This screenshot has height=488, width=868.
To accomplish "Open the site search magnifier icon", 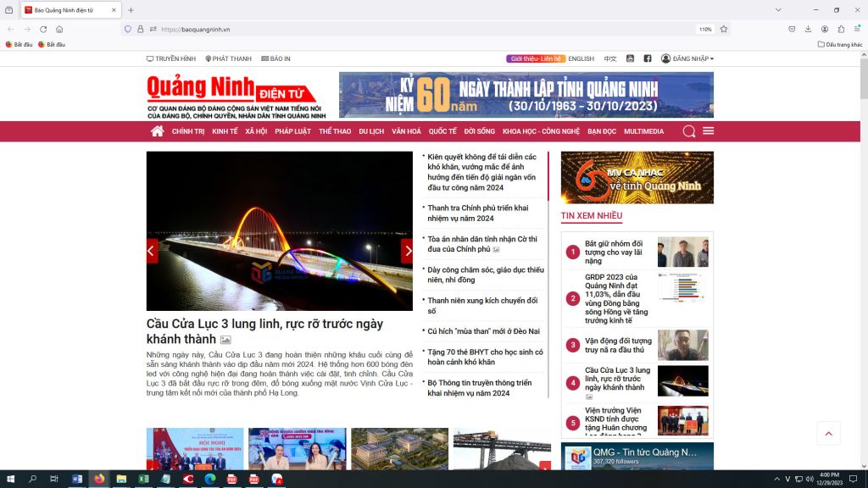I will click(688, 131).
